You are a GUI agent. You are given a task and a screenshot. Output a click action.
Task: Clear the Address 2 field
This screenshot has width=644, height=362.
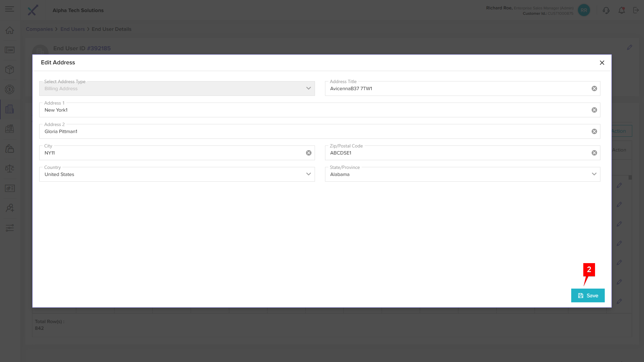[x=594, y=131]
